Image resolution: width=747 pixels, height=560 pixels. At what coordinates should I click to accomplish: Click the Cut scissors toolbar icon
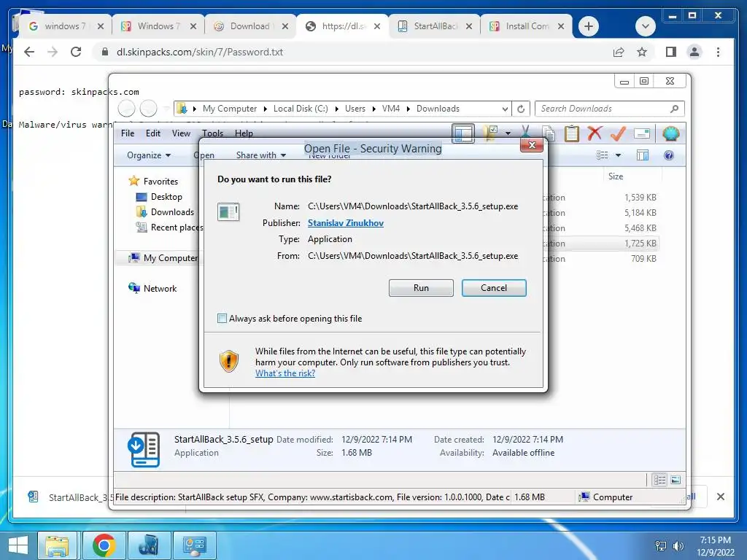(x=525, y=134)
